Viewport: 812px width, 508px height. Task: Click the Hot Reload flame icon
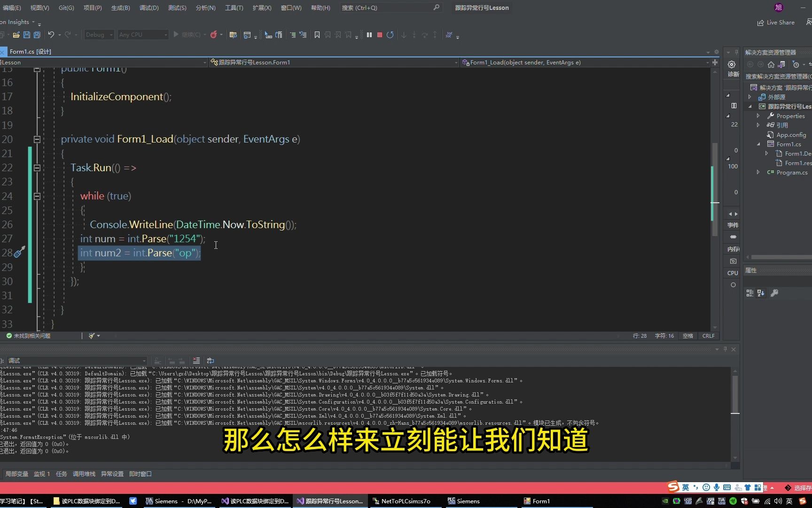coord(214,34)
